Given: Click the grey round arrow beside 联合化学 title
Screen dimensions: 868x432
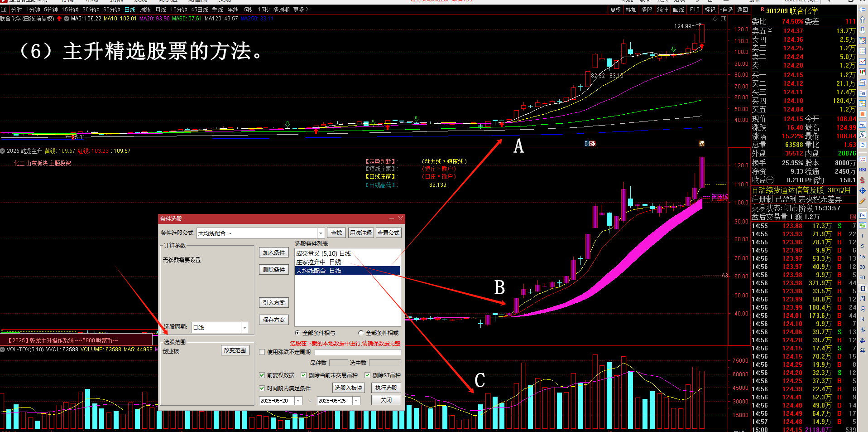Looking at the screenshot, I should tap(67, 19).
